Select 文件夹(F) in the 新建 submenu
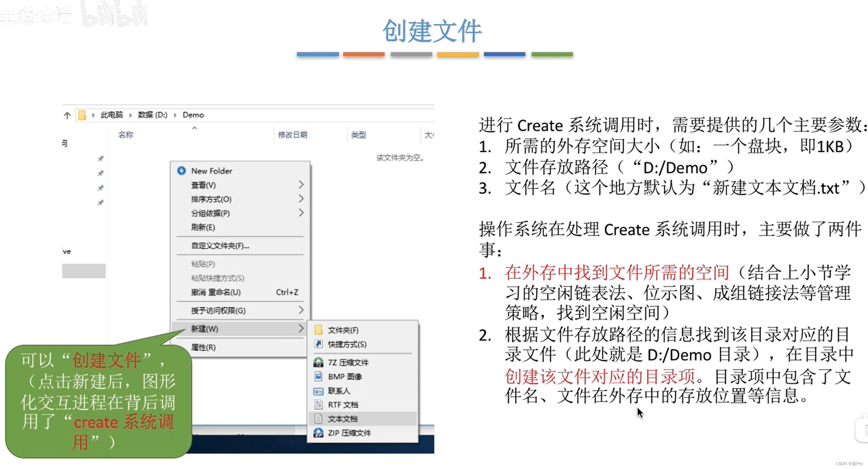868x469 pixels. pos(363,330)
